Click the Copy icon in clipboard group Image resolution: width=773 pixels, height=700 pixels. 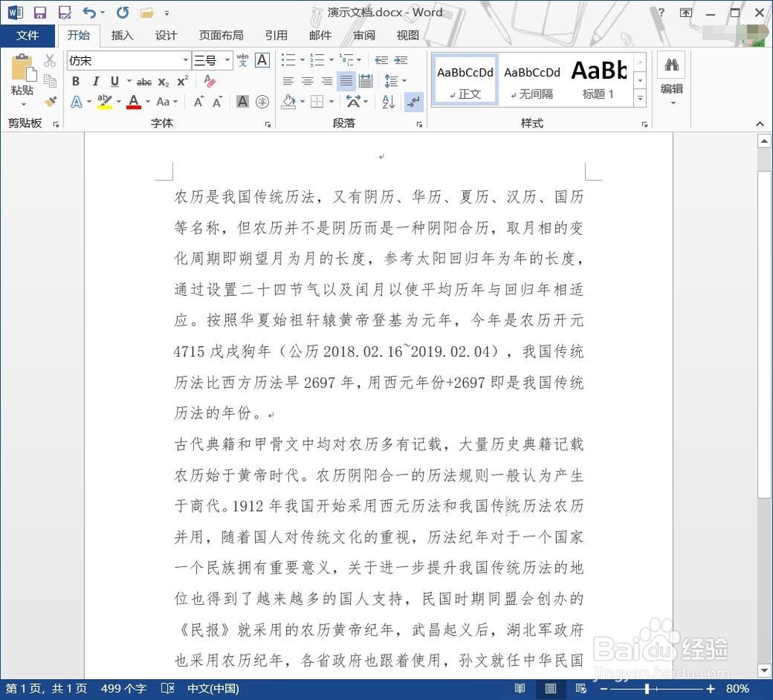coord(49,81)
